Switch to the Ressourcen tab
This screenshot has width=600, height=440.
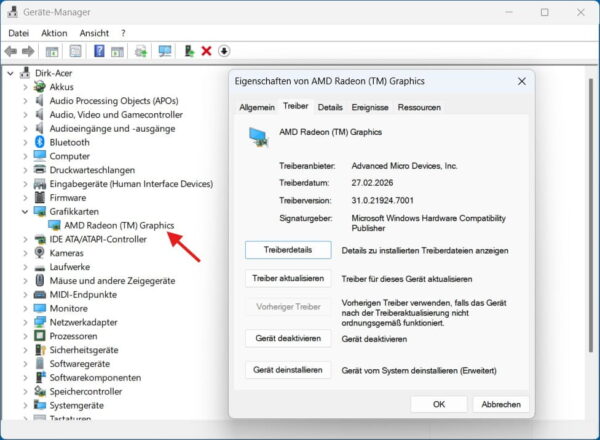point(419,108)
